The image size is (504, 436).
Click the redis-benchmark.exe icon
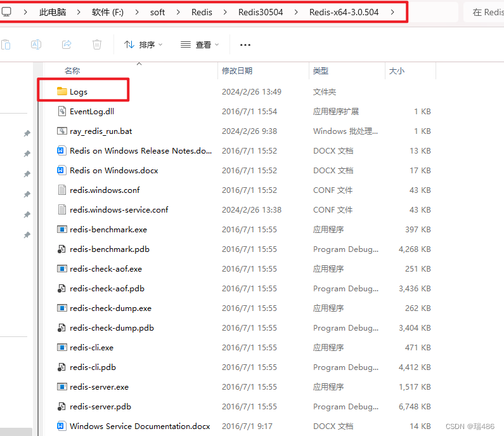point(62,229)
